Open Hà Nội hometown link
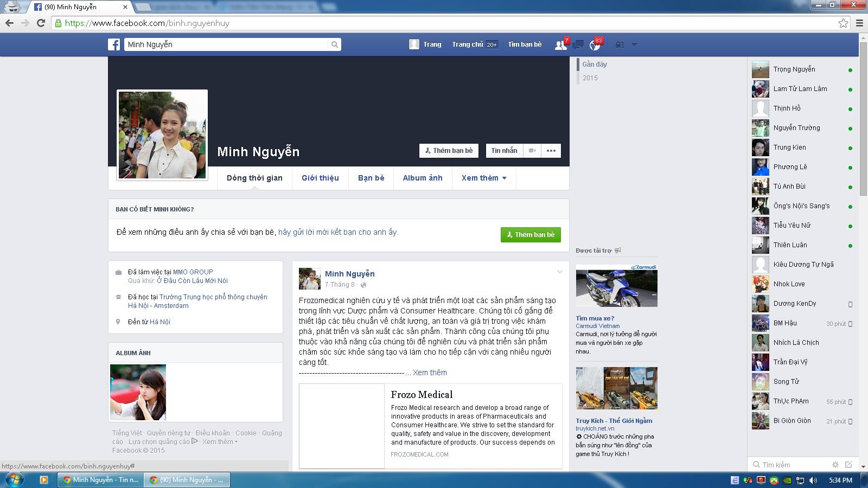 point(160,322)
